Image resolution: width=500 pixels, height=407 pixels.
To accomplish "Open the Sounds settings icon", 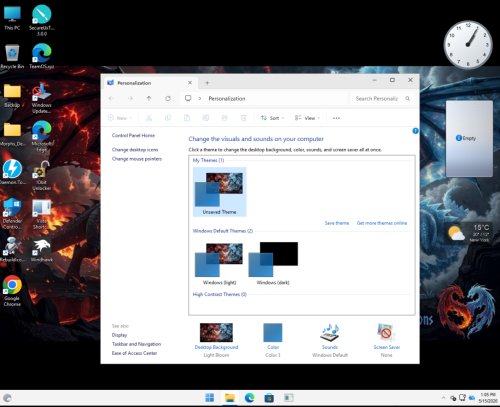I will (x=330, y=332).
